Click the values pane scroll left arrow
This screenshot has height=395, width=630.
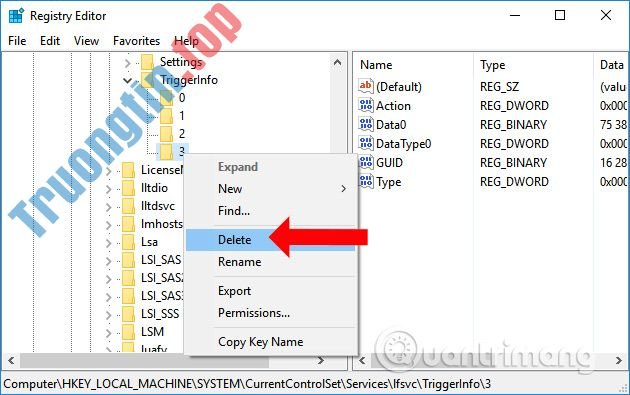pos(362,360)
